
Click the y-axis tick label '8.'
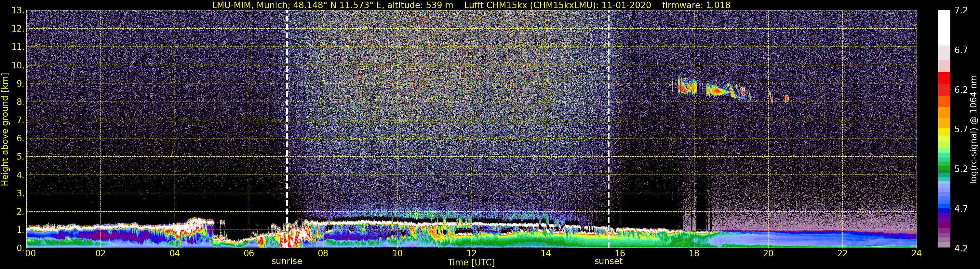pos(20,102)
